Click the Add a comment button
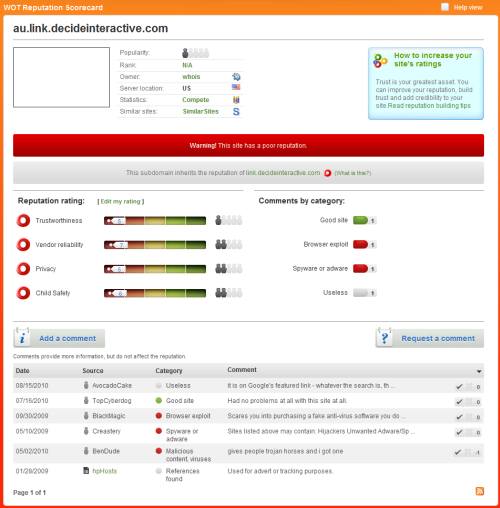500x508 pixels. click(59, 338)
